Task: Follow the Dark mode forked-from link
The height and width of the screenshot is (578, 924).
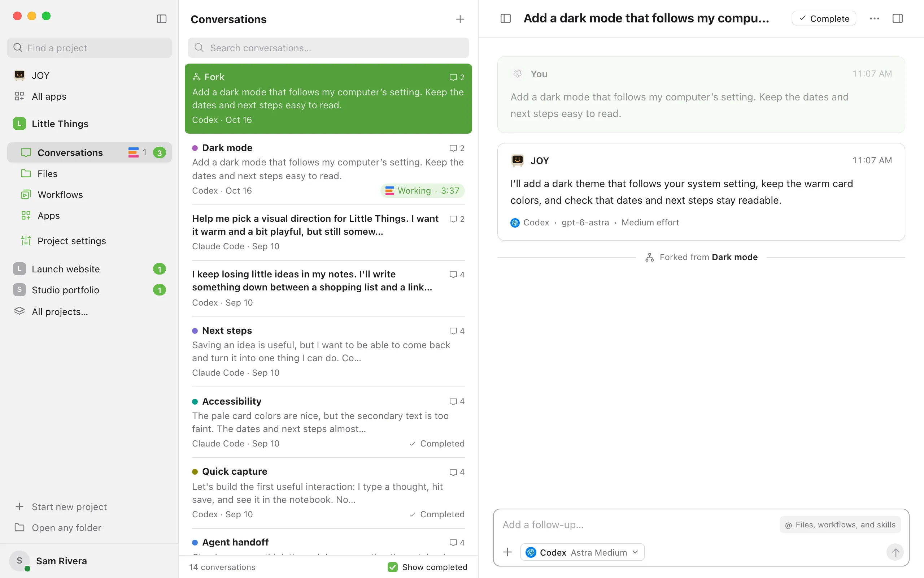Action: [735, 257]
